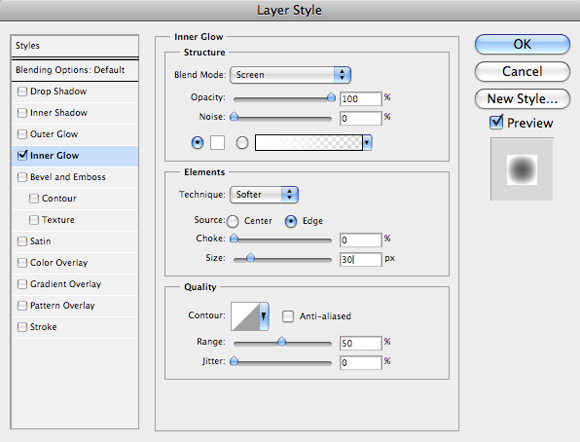This screenshot has height=442, width=580.
Task: Enable the Gradient Overlay checkbox
Action: click(22, 284)
